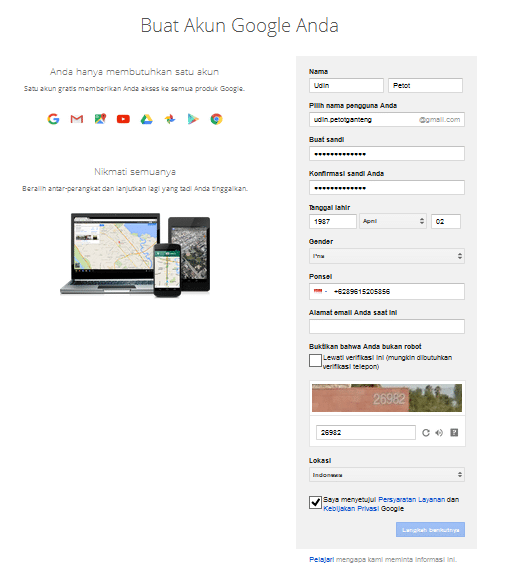Click the captcha answer field 26982
Screen dimensions: 524x579
click(366, 432)
